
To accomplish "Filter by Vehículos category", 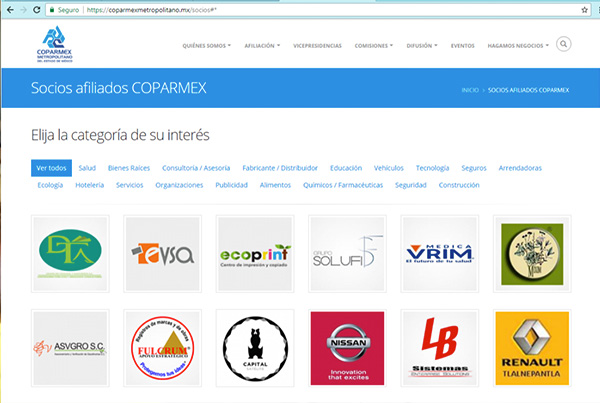I will tap(389, 168).
